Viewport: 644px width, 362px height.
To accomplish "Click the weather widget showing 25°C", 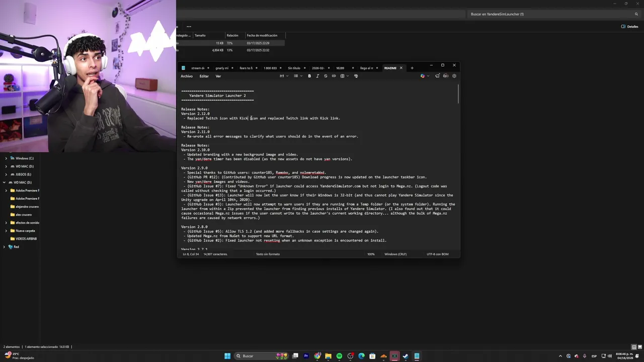I will click(19, 356).
